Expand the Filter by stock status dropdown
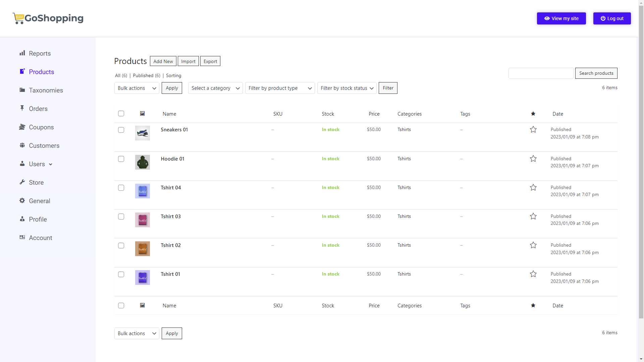 coord(346,88)
